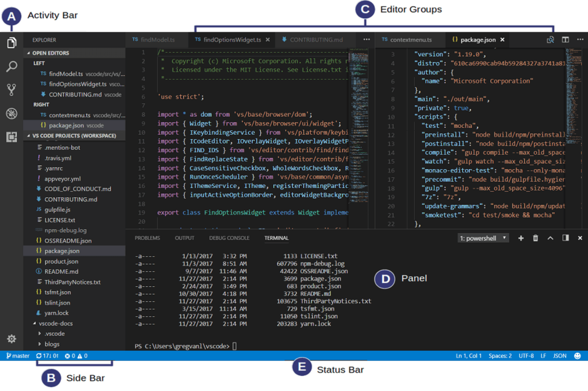Image resolution: width=588 pixels, height=391 pixels.
Task: Expand the .vscode folder
Action: tap(74, 334)
